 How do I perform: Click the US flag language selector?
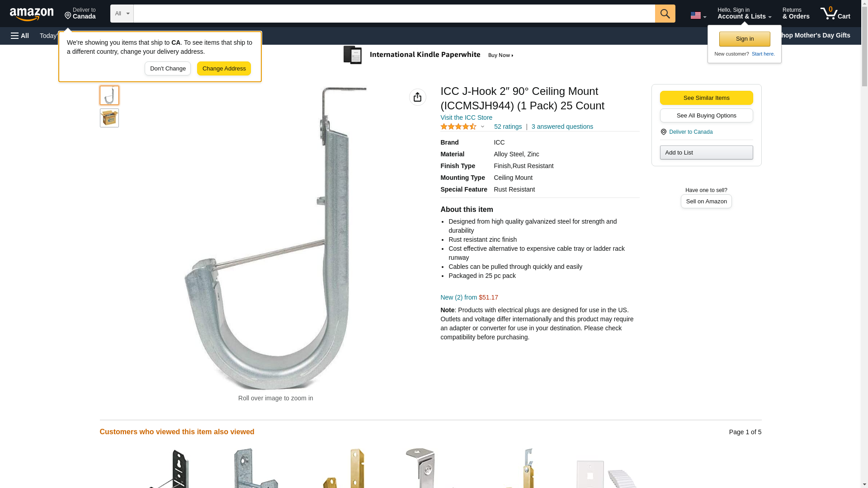coord(698,15)
